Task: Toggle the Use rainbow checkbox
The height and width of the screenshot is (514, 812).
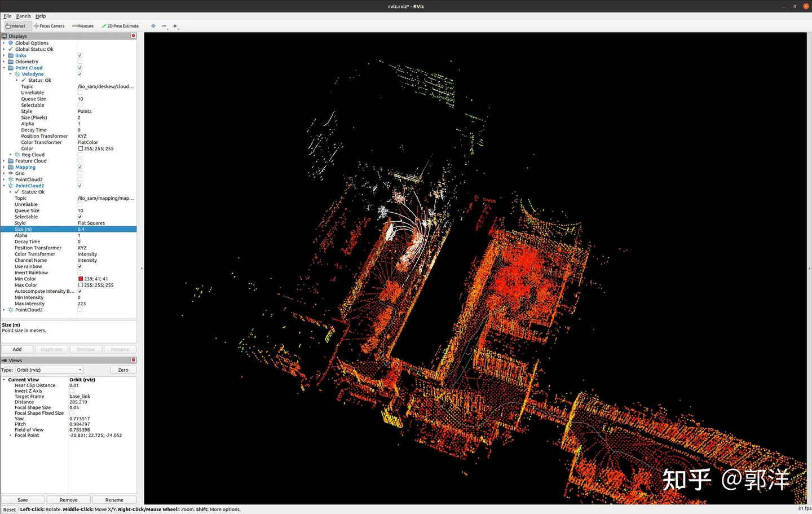Action: click(80, 266)
